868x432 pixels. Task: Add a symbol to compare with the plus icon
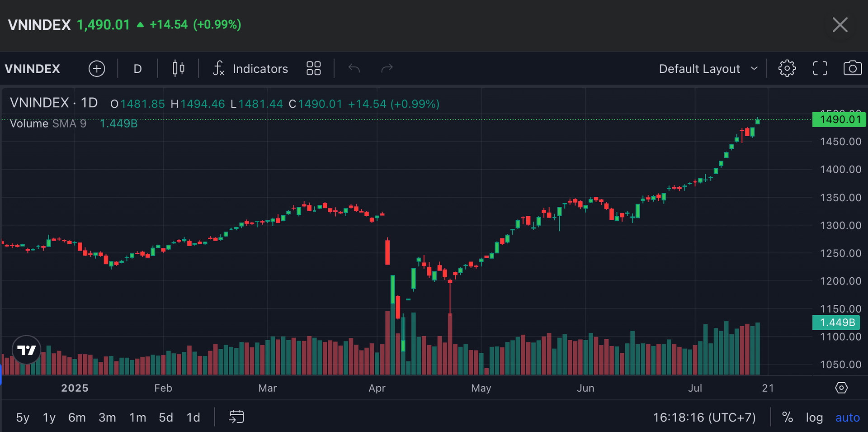pos(97,69)
